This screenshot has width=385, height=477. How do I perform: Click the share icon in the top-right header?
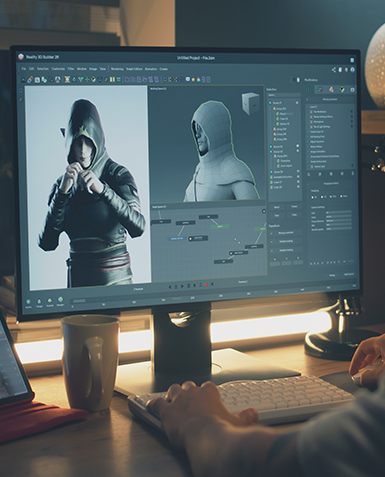pyautogui.click(x=334, y=70)
